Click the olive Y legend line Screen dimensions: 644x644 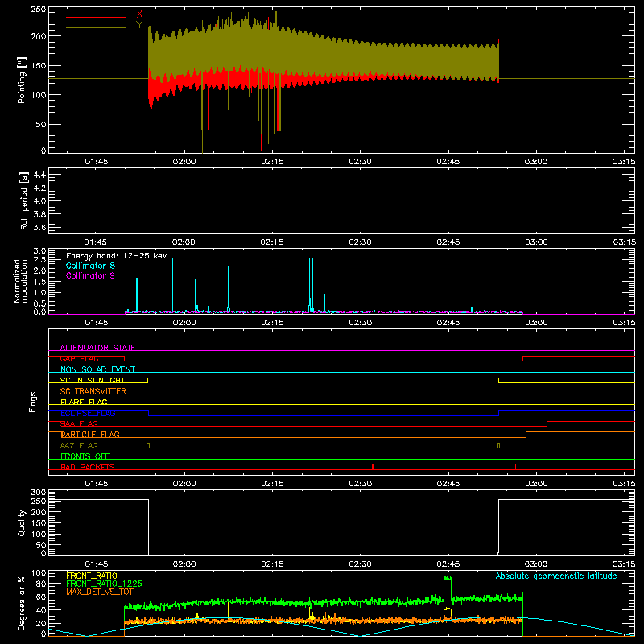tap(96, 27)
